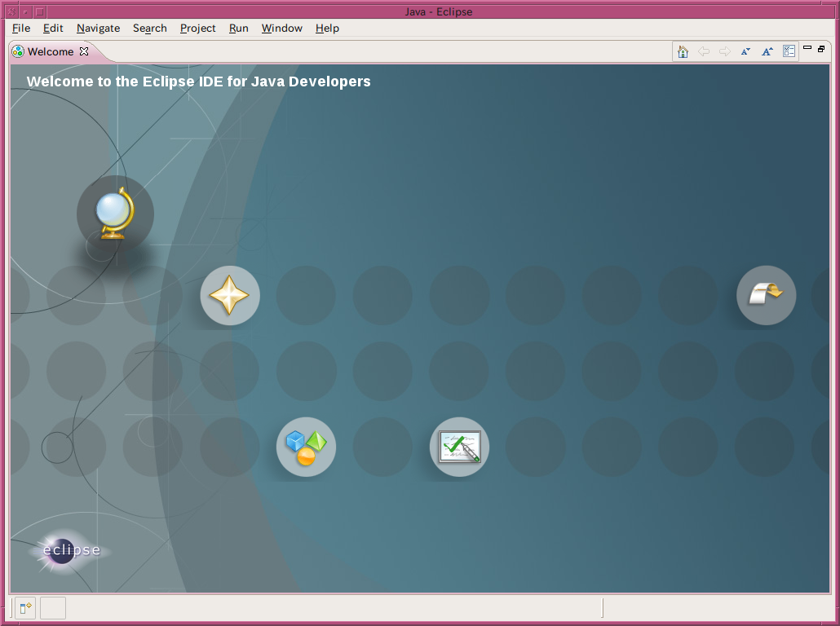Minimize the Welcome view
This screenshot has height=626, width=840.
click(807, 47)
